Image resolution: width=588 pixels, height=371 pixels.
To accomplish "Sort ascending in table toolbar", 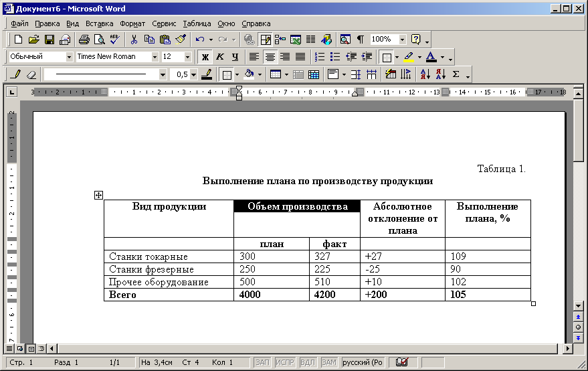I will [x=425, y=74].
